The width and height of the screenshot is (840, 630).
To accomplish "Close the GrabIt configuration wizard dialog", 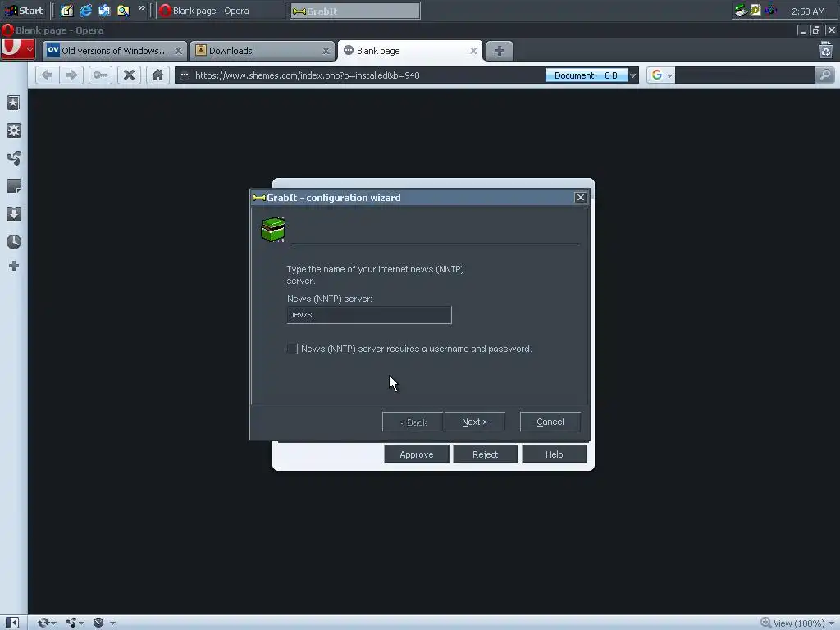I will point(580,198).
